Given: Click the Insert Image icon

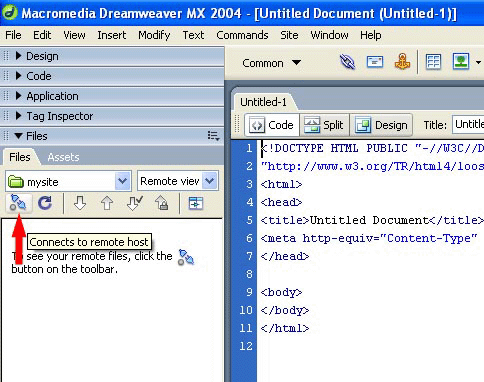Looking at the screenshot, I should [461, 62].
